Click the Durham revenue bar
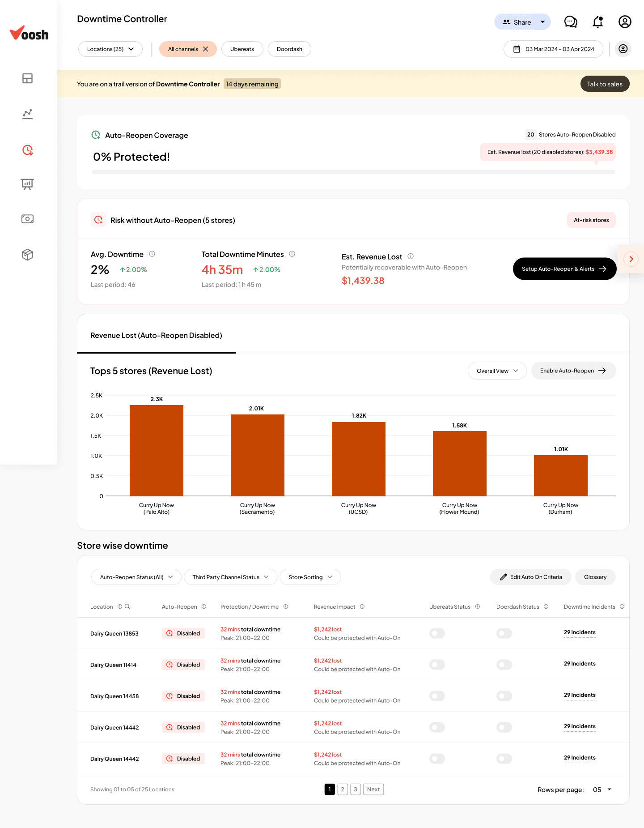The height and width of the screenshot is (828, 644). (561, 475)
